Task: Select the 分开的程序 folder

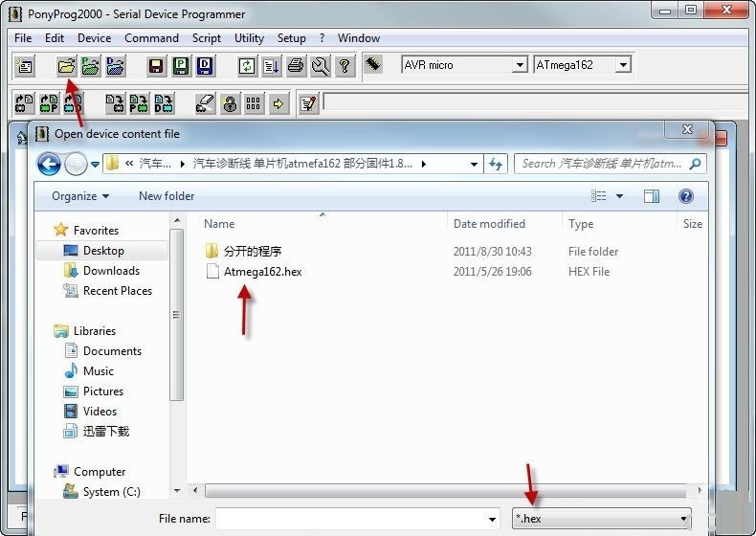Action: click(x=253, y=252)
